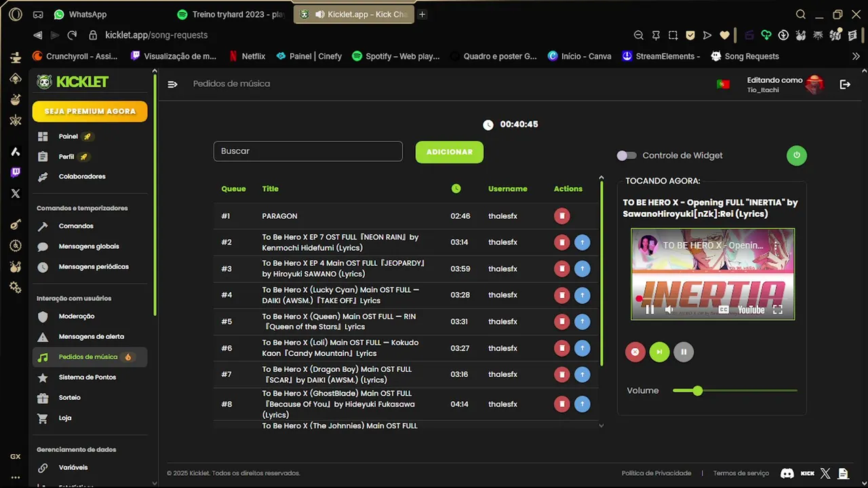The width and height of the screenshot is (868, 488).
Task: Remove the NEON RAIN song request
Action: 561,242
